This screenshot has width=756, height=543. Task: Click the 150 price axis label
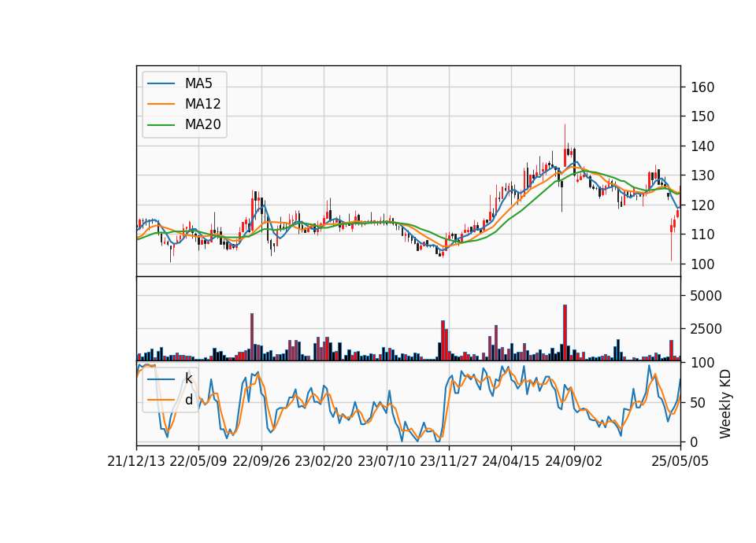(x=702, y=116)
